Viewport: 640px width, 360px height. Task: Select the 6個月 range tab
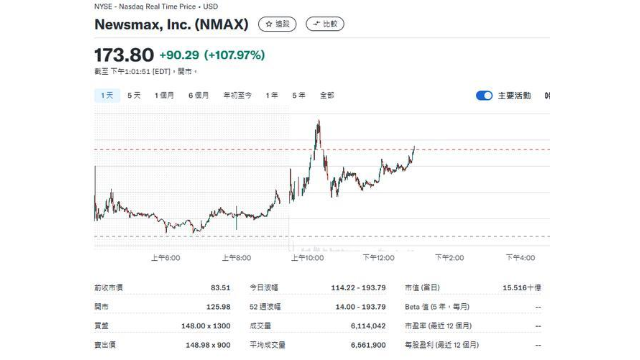[x=198, y=96]
